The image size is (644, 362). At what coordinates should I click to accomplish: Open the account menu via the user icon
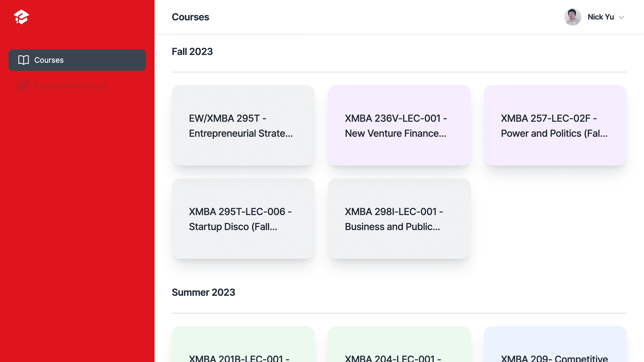click(x=573, y=17)
